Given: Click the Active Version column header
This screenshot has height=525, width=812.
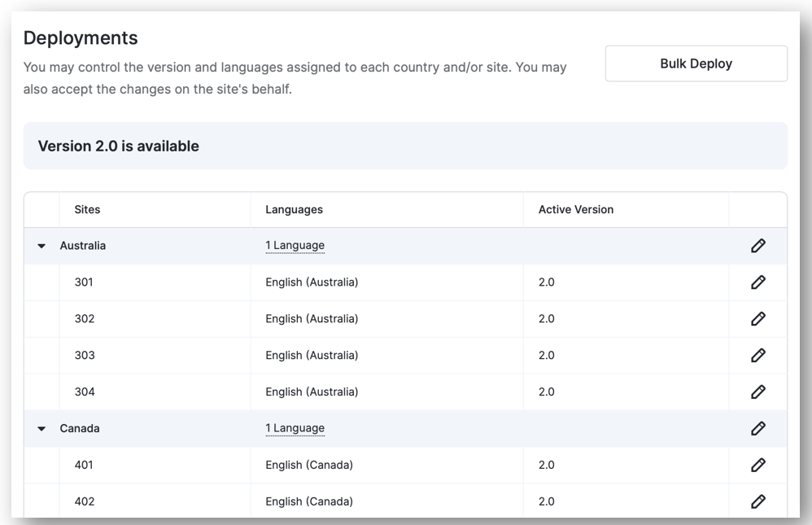Looking at the screenshot, I should point(575,209).
